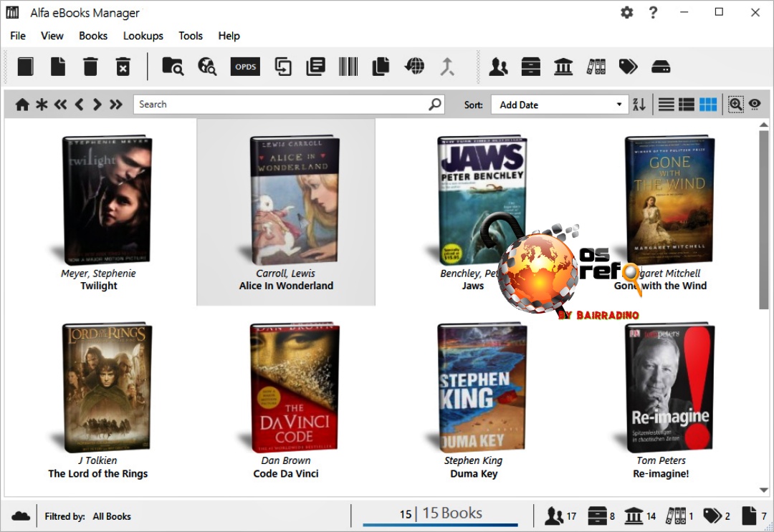The height and width of the screenshot is (532, 774).
Task: Open the OPDS catalog button
Action: [x=245, y=67]
